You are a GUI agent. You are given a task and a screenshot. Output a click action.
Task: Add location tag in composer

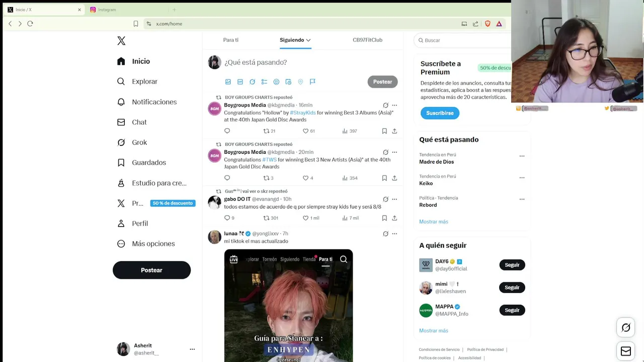tap(300, 81)
